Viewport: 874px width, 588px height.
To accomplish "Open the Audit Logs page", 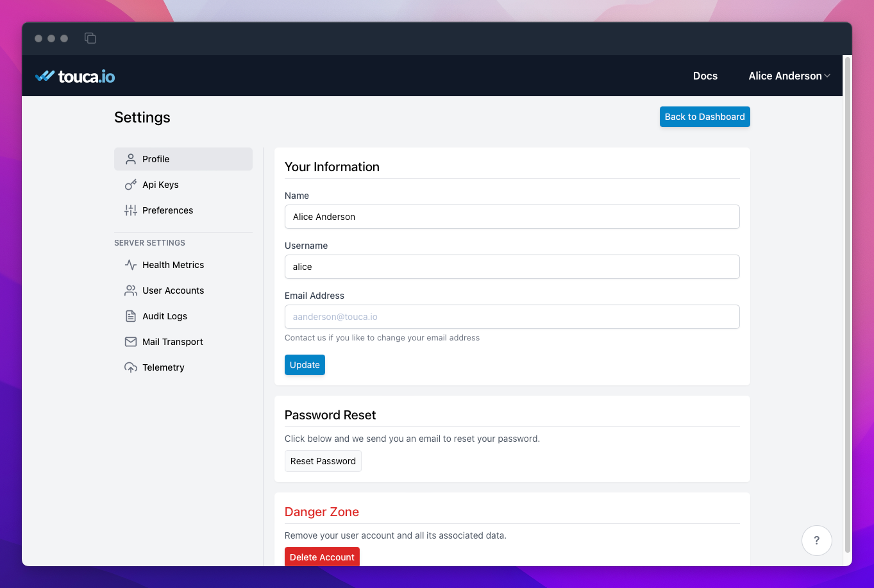I will point(183,316).
